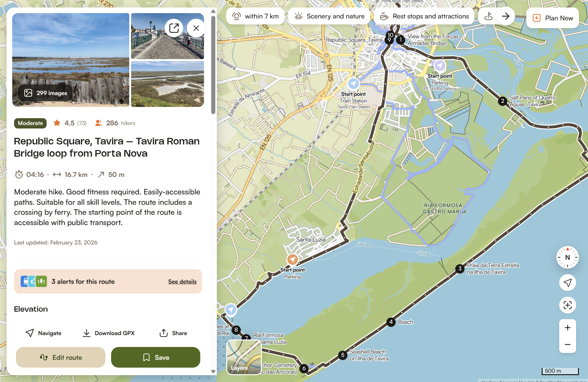This screenshot has height=382, width=588.
Task: Zoom out on the map
Action: 567,344
